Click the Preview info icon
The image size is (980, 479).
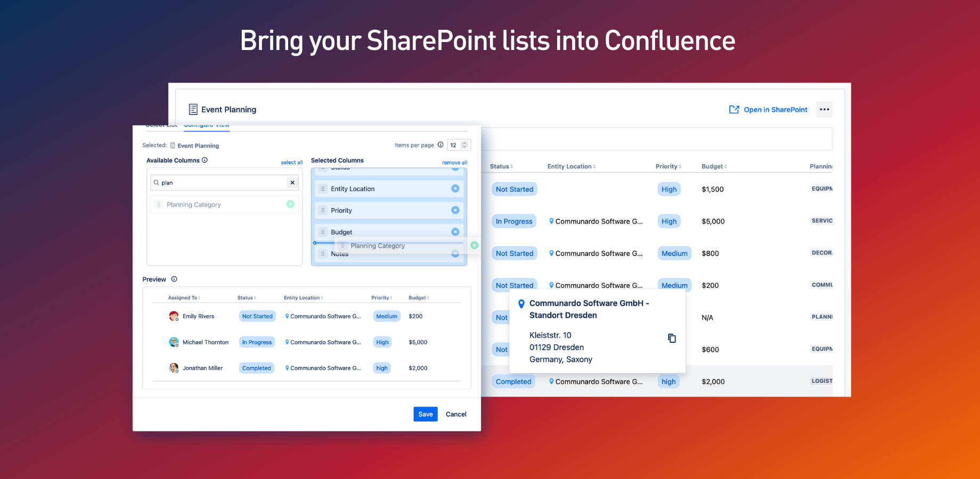[x=174, y=279]
